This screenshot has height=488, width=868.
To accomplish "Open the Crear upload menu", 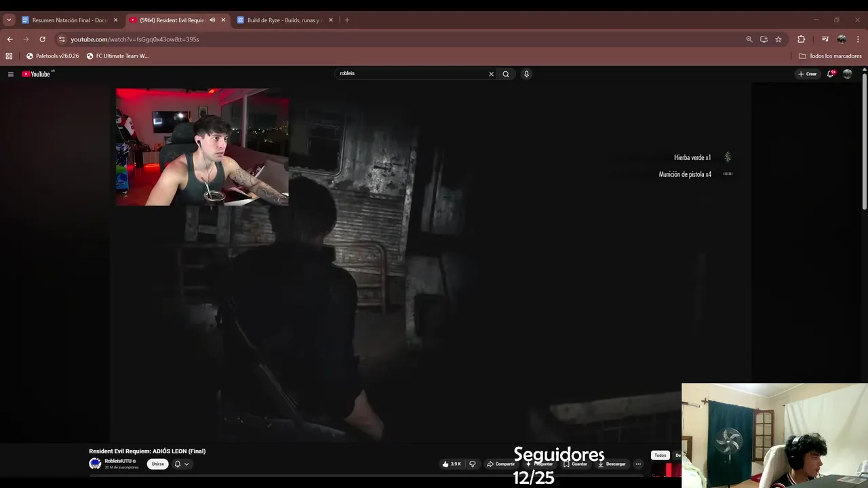I will tap(807, 74).
